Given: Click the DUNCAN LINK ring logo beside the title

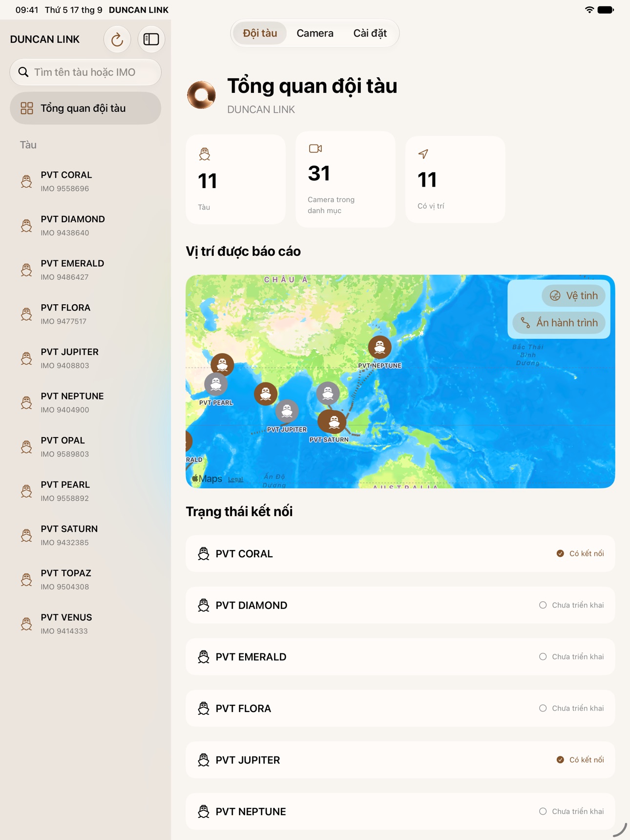Looking at the screenshot, I should pyautogui.click(x=202, y=95).
